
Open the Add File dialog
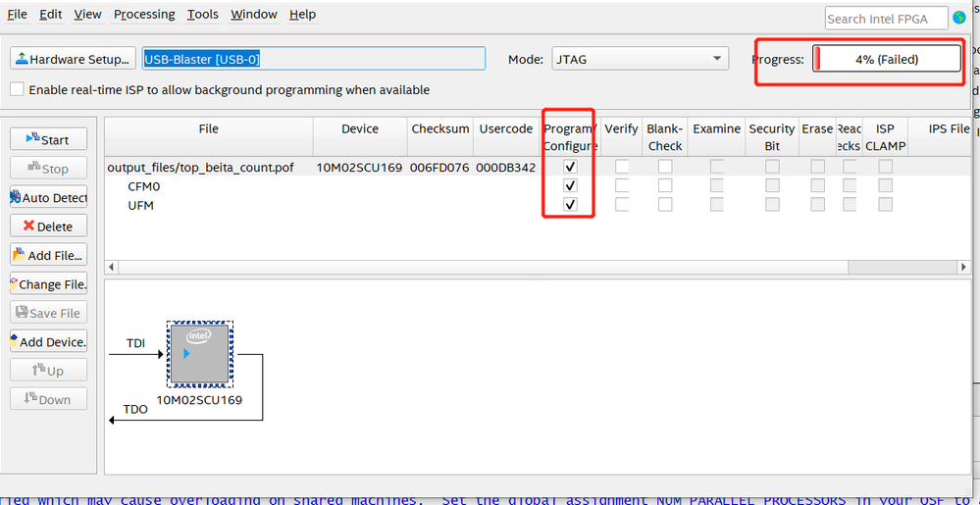[49, 254]
